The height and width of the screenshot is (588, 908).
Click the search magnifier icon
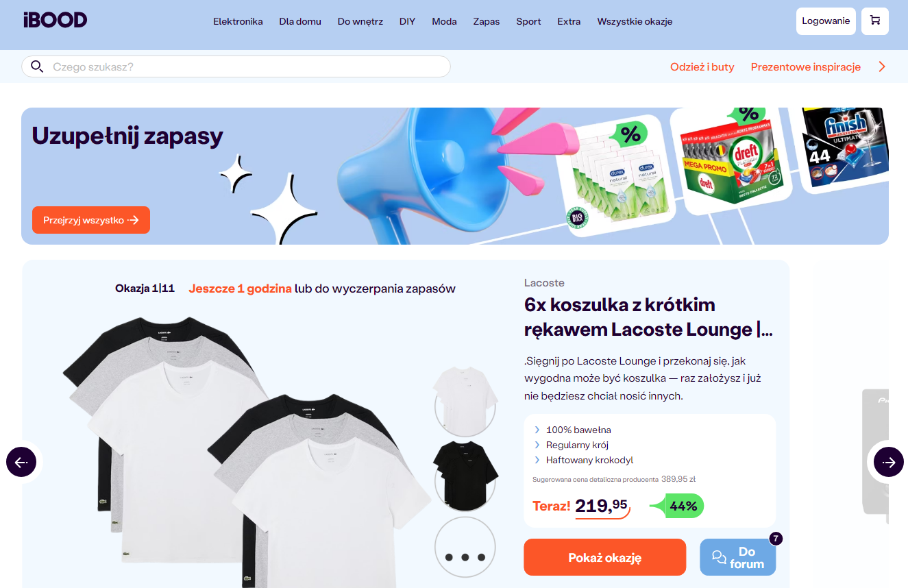point(37,66)
